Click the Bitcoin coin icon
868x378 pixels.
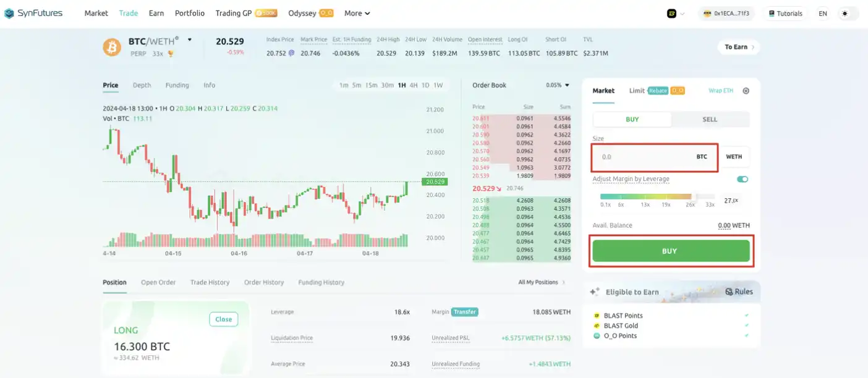pyautogui.click(x=112, y=47)
